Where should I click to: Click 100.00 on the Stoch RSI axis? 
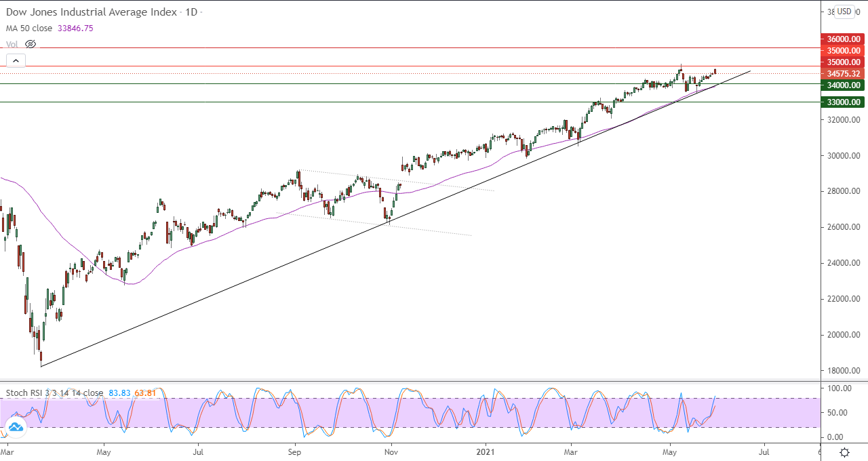click(840, 388)
